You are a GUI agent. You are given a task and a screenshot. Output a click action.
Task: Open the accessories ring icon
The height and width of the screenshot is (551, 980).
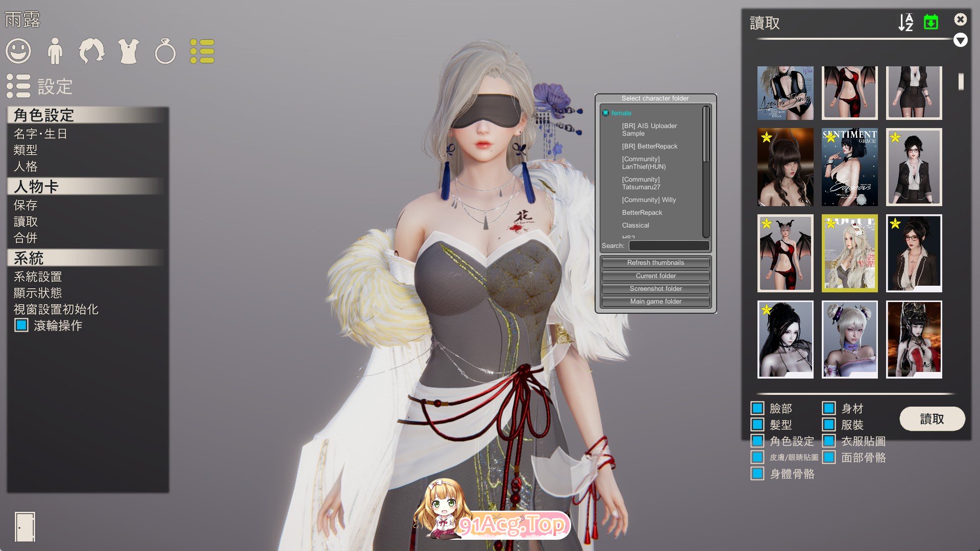click(165, 52)
